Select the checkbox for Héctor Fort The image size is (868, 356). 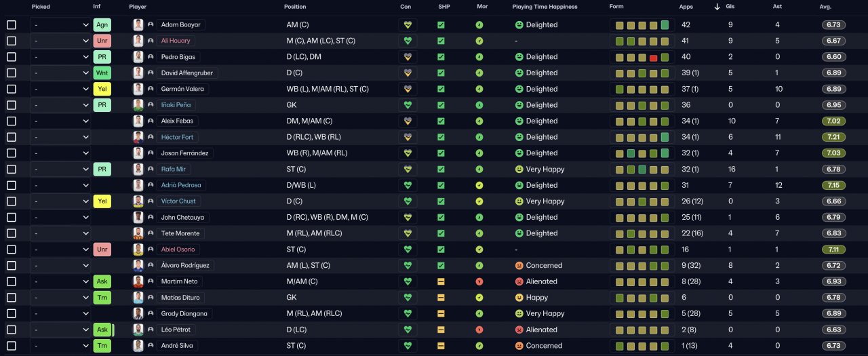(12, 137)
